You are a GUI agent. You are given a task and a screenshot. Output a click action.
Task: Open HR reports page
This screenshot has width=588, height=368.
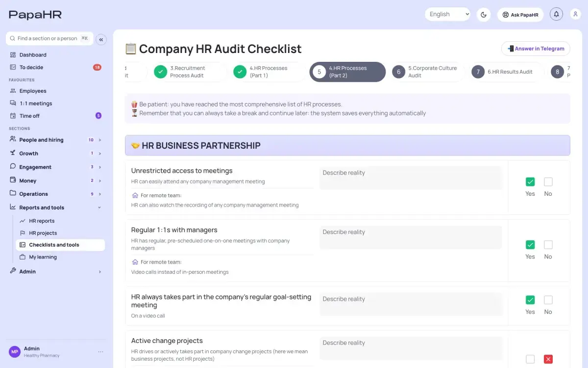coord(42,221)
